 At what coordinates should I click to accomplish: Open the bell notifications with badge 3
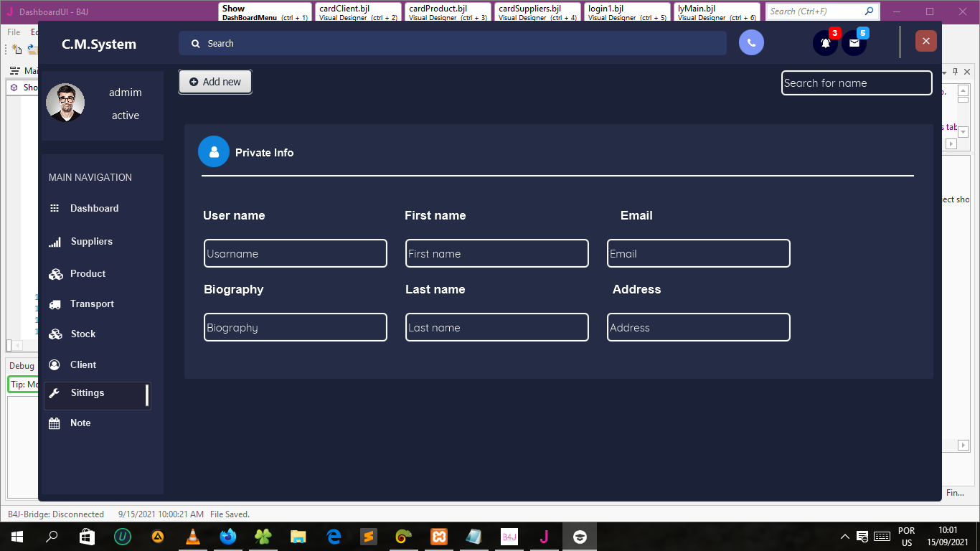click(826, 43)
